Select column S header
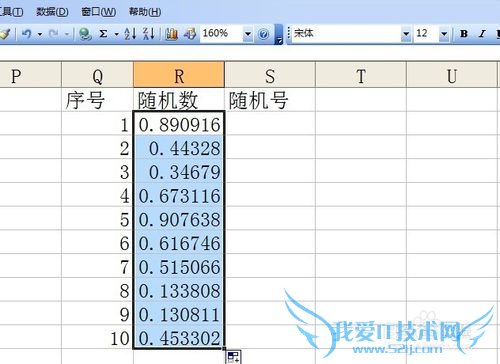This screenshot has width=500, height=364. click(x=270, y=75)
